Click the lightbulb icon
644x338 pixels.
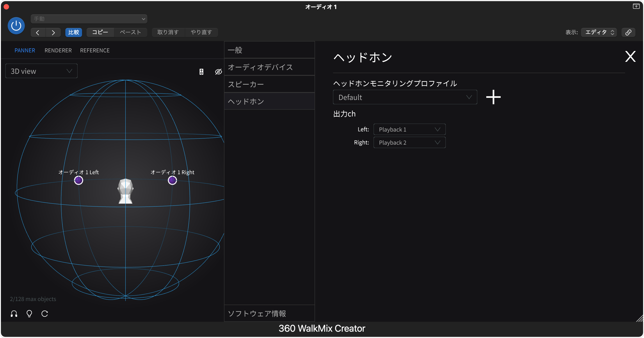point(29,313)
